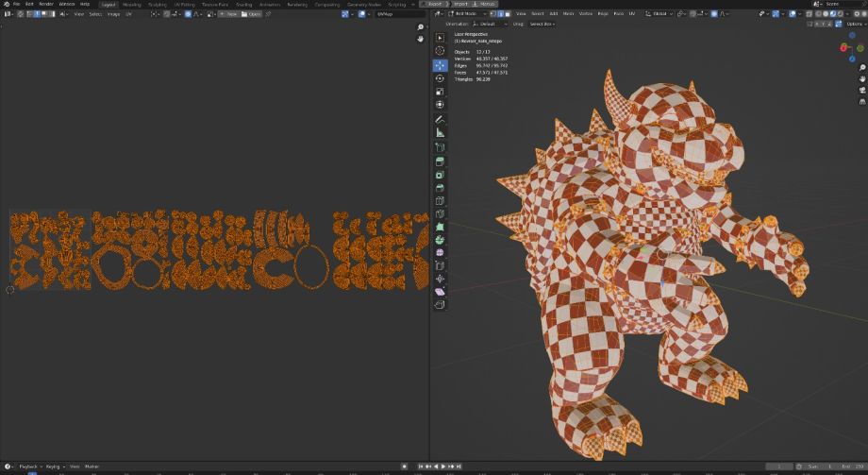The width and height of the screenshot is (868, 475).
Task: Select the Transform tool
Action: pyautogui.click(x=440, y=104)
